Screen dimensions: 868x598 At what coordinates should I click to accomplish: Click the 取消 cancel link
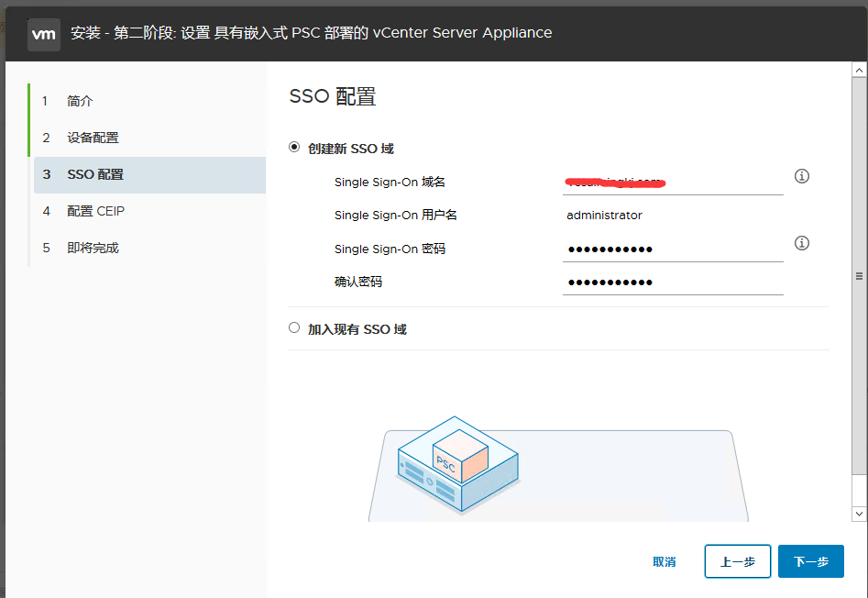coord(665,562)
